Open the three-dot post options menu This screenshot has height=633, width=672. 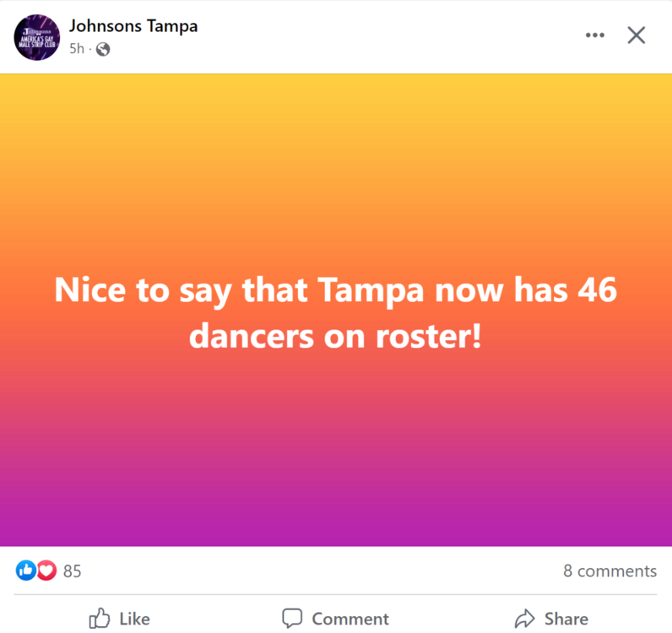tap(595, 35)
